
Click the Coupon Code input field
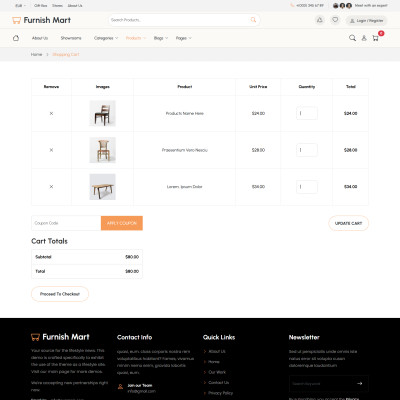(x=66, y=223)
